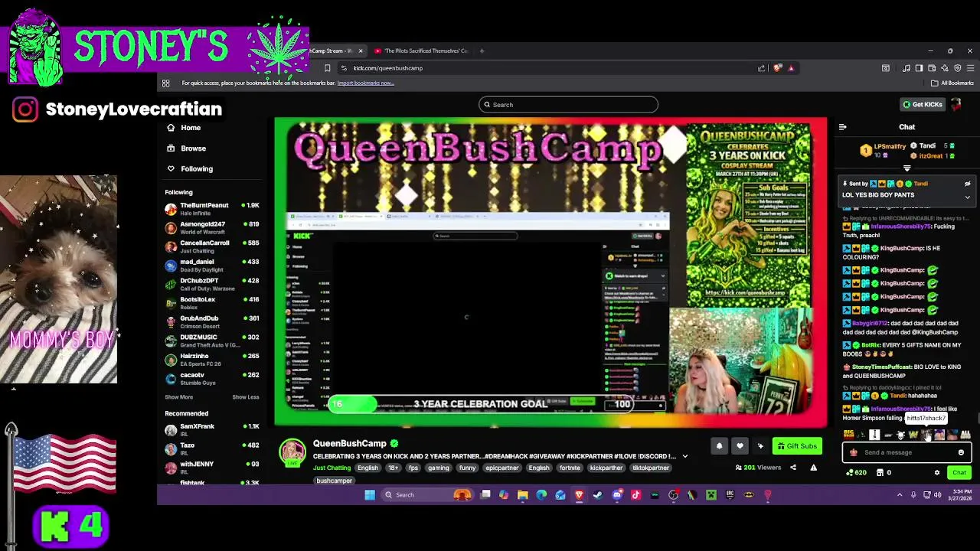Open the All Bookmarks folder
The height and width of the screenshot is (551, 980).
click(954, 83)
